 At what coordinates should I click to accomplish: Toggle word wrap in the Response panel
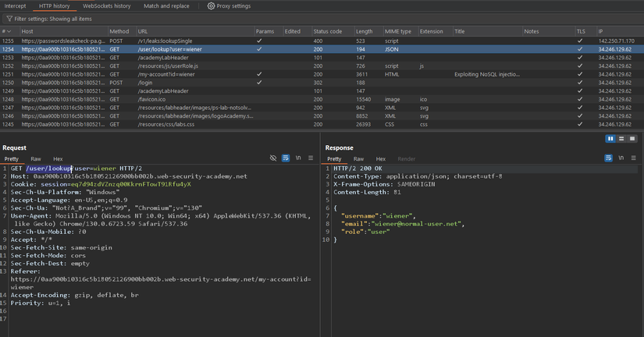608,158
